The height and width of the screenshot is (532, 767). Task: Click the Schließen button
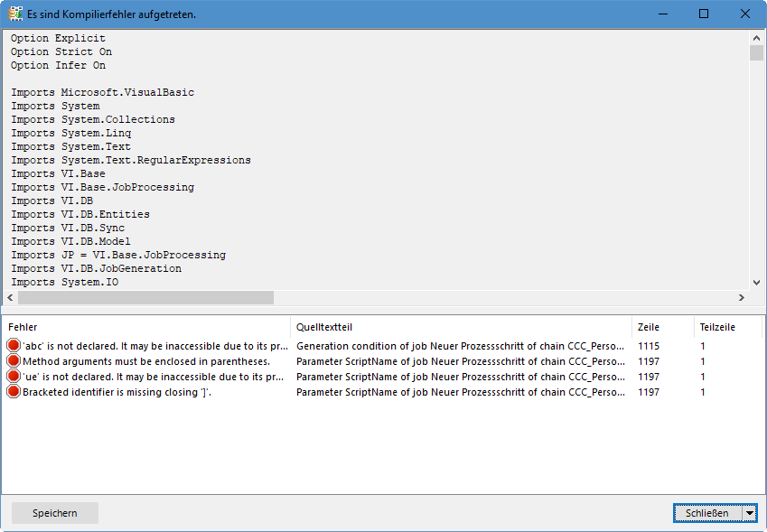pos(707,513)
